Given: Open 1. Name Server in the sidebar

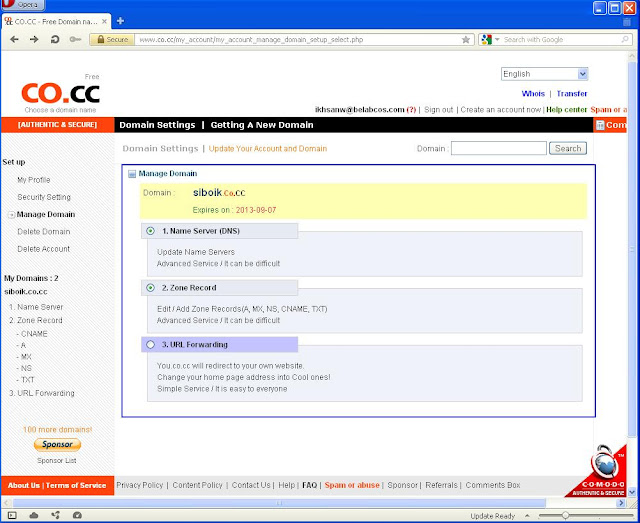Looking at the screenshot, I should coord(36,307).
